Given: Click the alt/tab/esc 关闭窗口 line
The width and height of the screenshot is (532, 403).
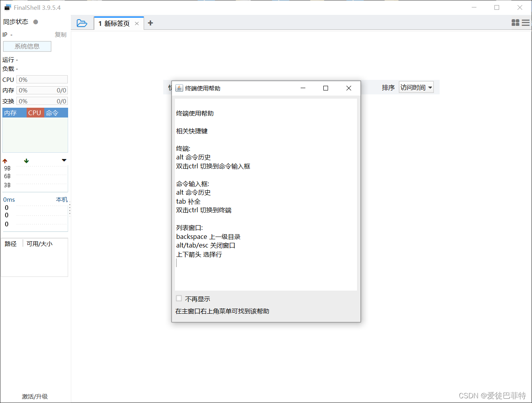Looking at the screenshot, I should [x=206, y=245].
